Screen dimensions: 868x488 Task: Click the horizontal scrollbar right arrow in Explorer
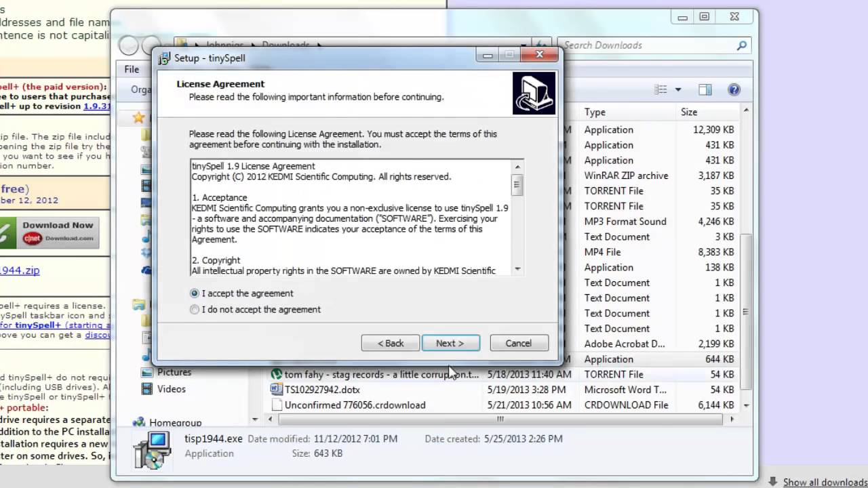pyautogui.click(x=732, y=420)
